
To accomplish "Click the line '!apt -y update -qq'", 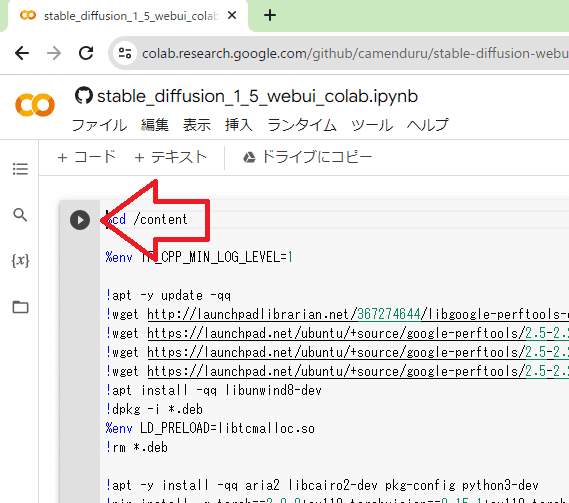I will [x=168, y=295].
